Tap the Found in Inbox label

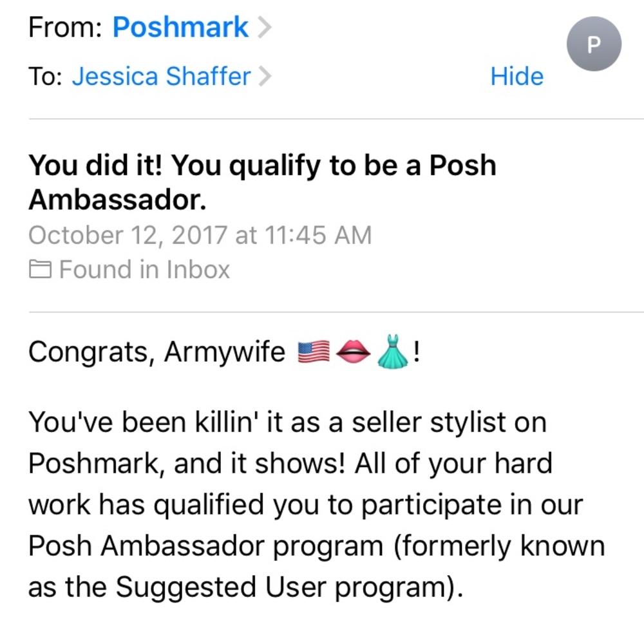point(144,269)
